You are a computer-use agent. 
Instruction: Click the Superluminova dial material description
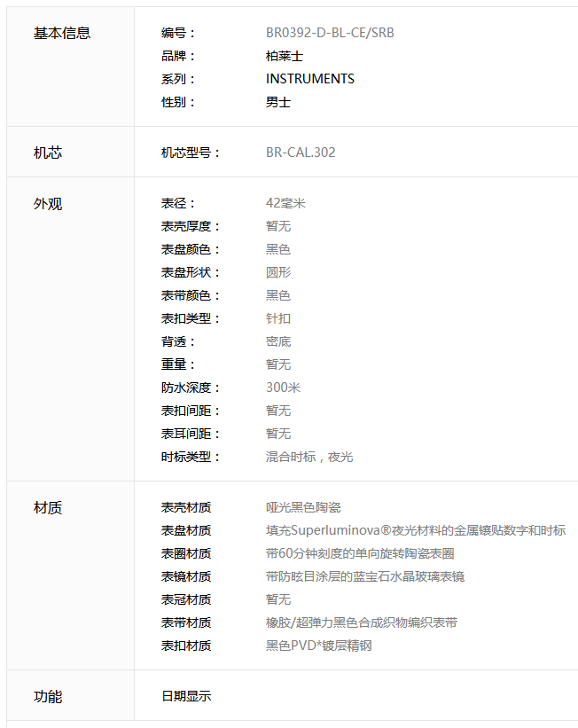point(415,530)
